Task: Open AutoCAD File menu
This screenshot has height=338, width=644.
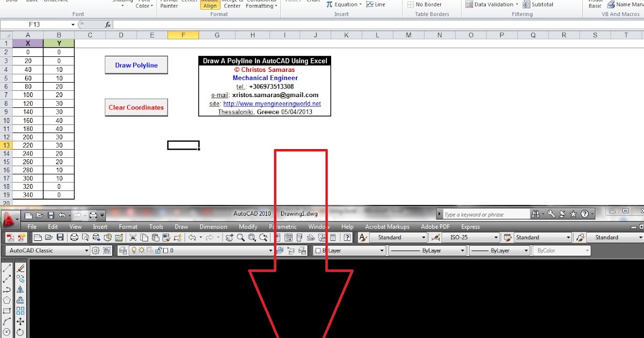Action: click(32, 227)
